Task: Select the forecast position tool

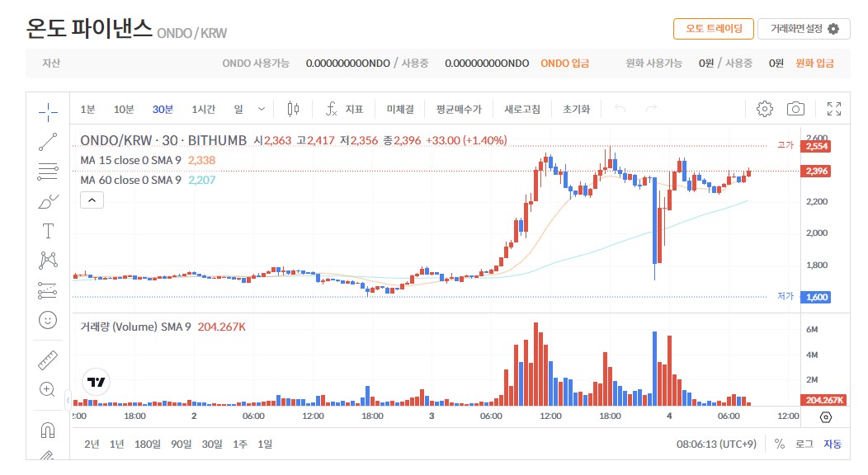Action: point(48,290)
